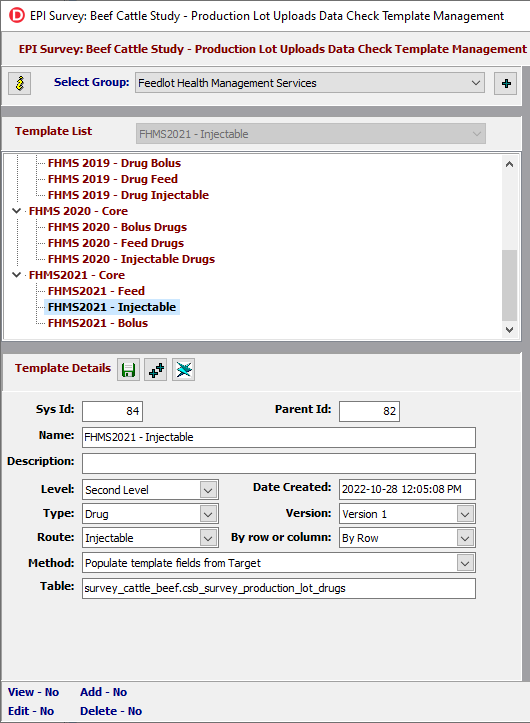
Task: Collapse the FHMS2021 - Core tree node
Action: pos(17,275)
